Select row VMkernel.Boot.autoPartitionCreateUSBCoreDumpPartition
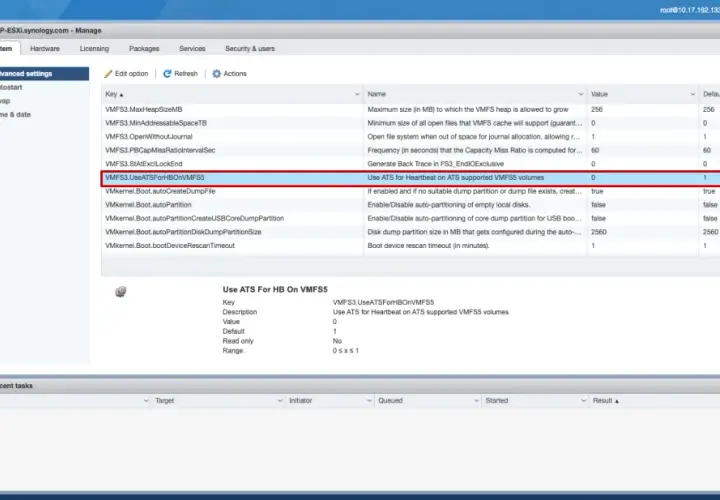Screen dimensions: 720x500 click(x=411, y=219)
